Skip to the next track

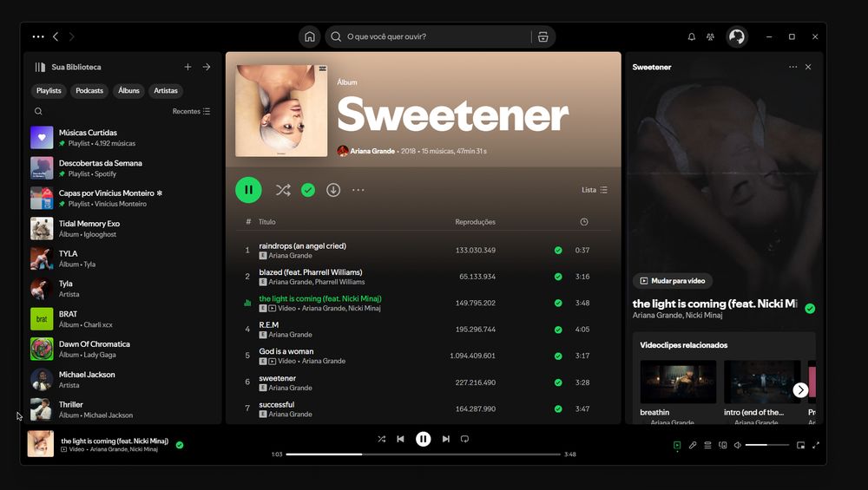[445, 439]
